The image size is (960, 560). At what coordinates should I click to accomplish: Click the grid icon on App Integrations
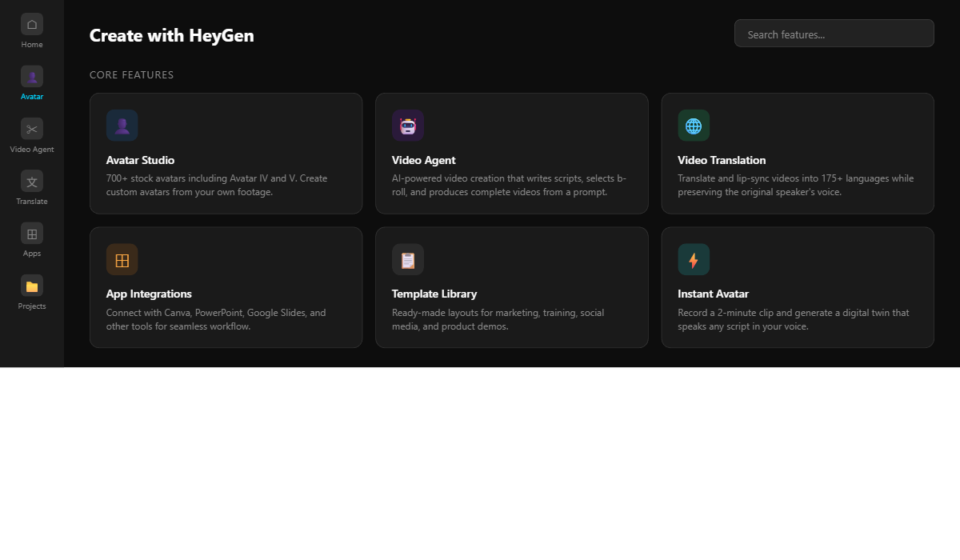[122, 259]
